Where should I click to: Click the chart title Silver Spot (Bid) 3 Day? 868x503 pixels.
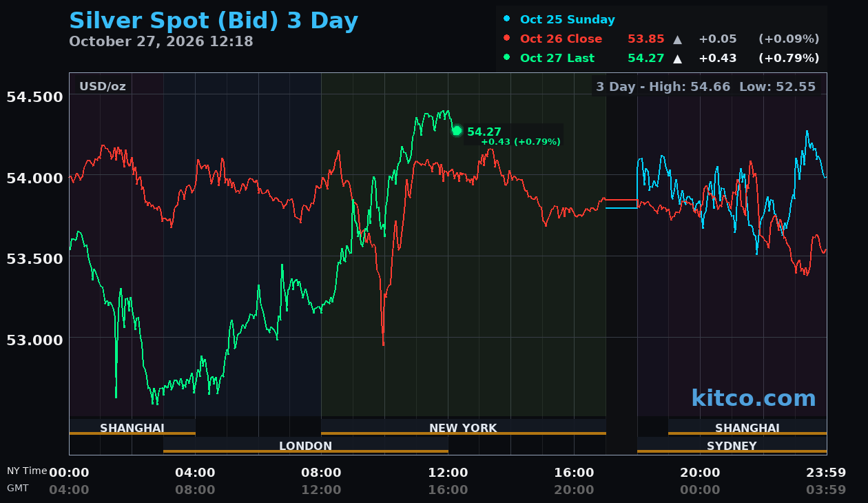pos(214,21)
